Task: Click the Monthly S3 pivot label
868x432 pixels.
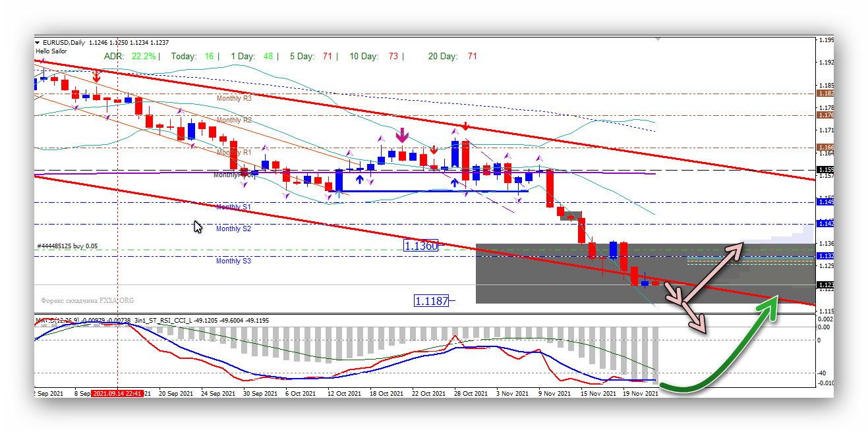Action: point(233,261)
